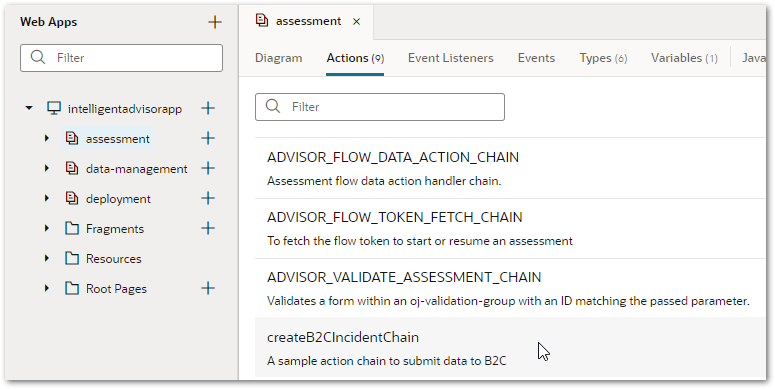Image resolution: width=775 pixels, height=389 pixels.
Task: Click the plus icon next to Root Pages
Action: coord(208,288)
